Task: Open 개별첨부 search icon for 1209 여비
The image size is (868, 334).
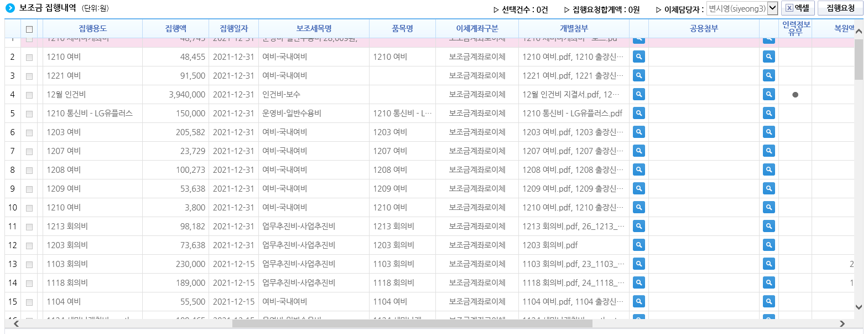Action: coord(639,188)
